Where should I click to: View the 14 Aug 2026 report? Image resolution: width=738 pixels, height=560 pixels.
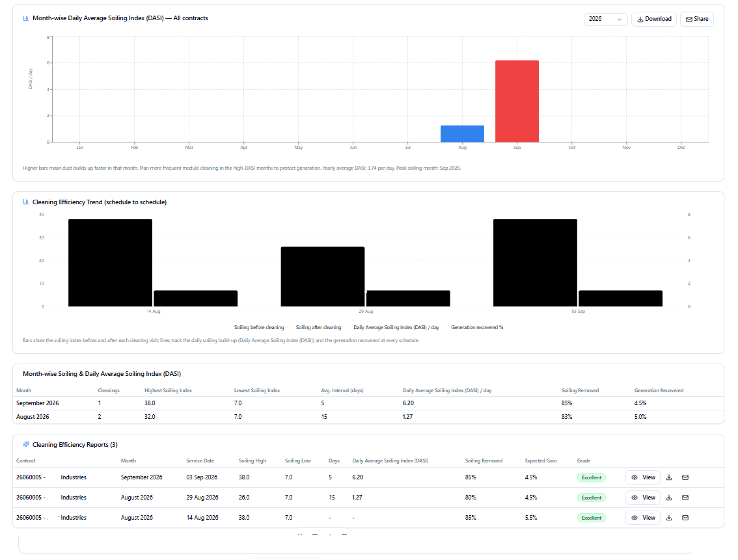644,518
